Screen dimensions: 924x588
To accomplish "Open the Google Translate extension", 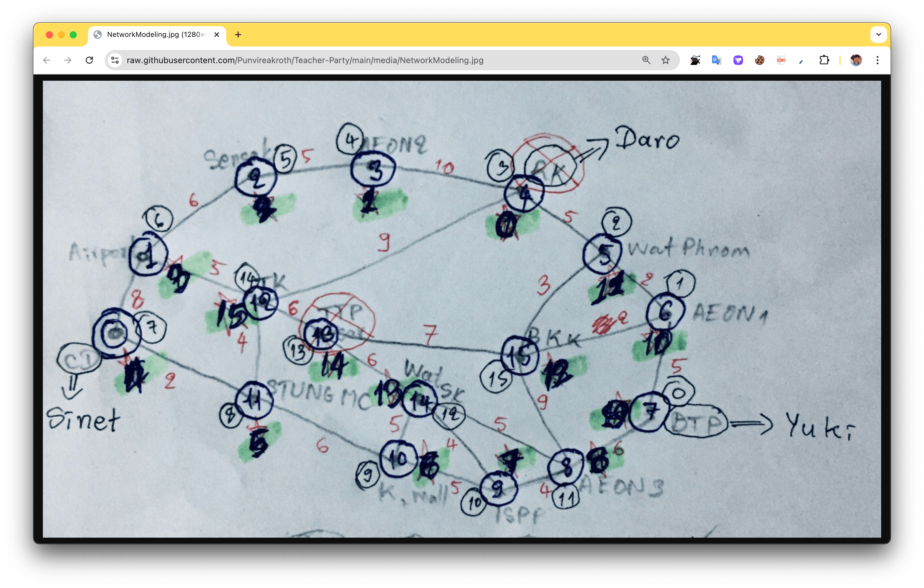I will coord(717,60).
